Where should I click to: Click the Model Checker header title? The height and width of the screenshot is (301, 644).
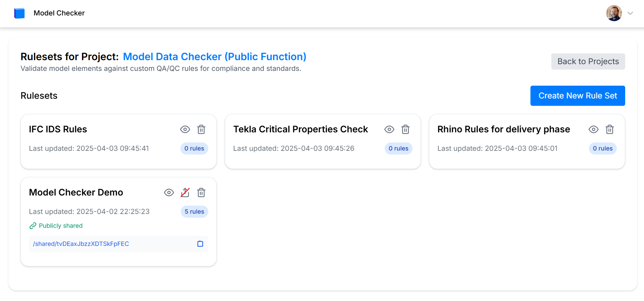tap(59, 13)
